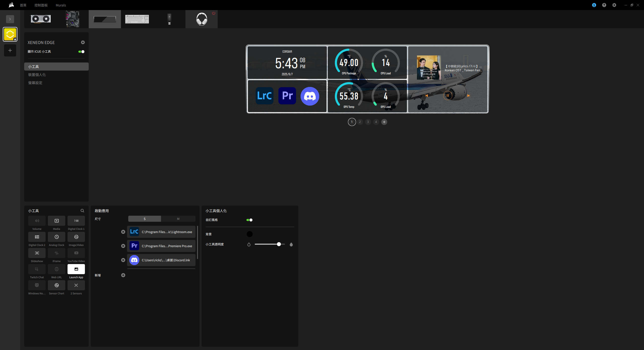The height and width of the screenshot is (350, 644).
Task: Open XENEON EDGE settings gear
Action: pos(83,42)
